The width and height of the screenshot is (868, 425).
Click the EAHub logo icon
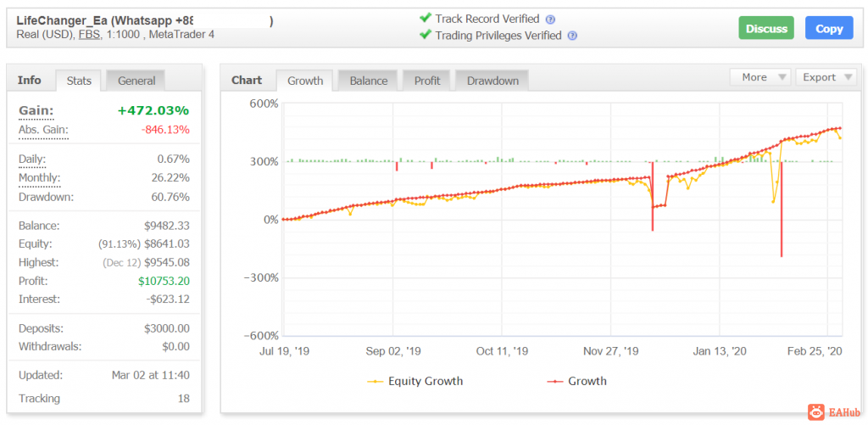point(816,411)
